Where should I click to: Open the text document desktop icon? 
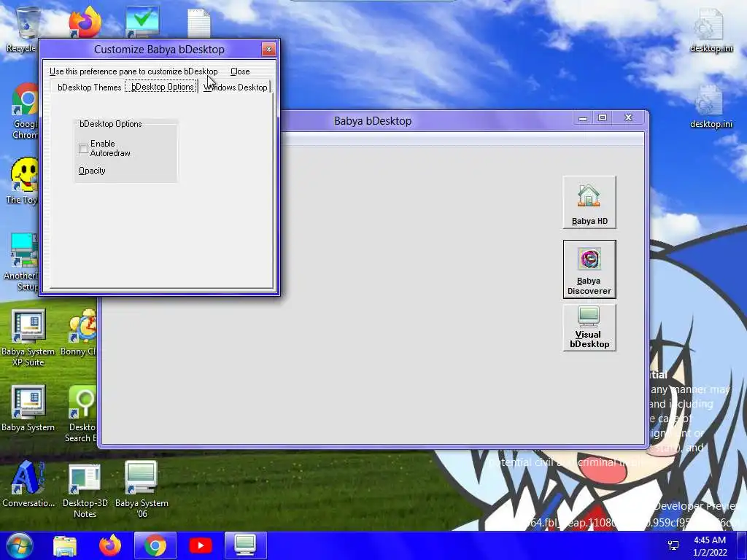click(198, 23)
